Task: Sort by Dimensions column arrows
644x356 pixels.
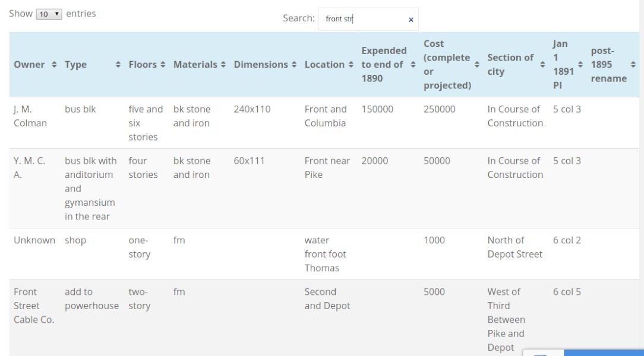Action: (294, 65)
